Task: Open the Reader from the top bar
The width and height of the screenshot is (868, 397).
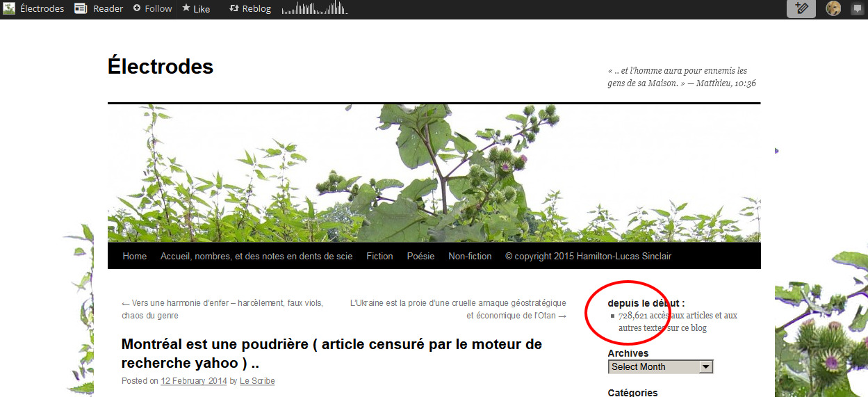Action: coord(99,8)
